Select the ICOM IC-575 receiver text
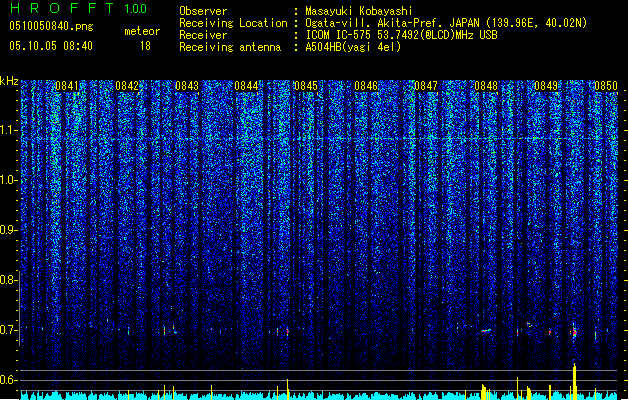 click(x=402, y=35)
